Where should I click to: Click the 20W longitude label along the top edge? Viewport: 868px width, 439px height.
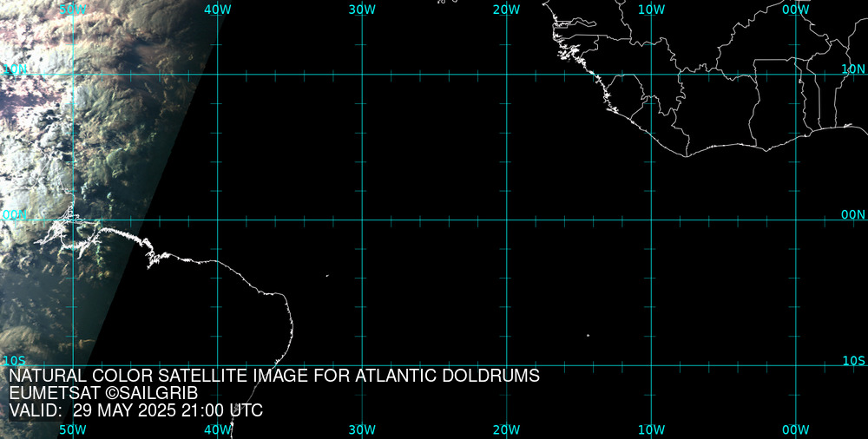[x=507, y=10]
